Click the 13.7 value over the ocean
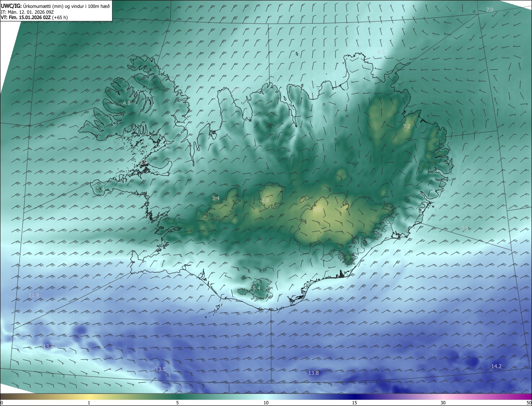Viewport: 532px width, 406px height. point(48,346)
